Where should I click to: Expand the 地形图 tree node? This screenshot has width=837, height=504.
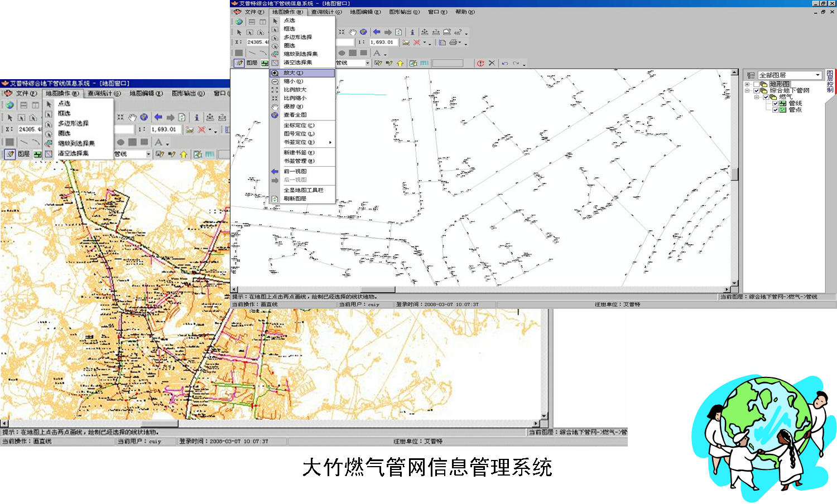click(x=747, y=84)
